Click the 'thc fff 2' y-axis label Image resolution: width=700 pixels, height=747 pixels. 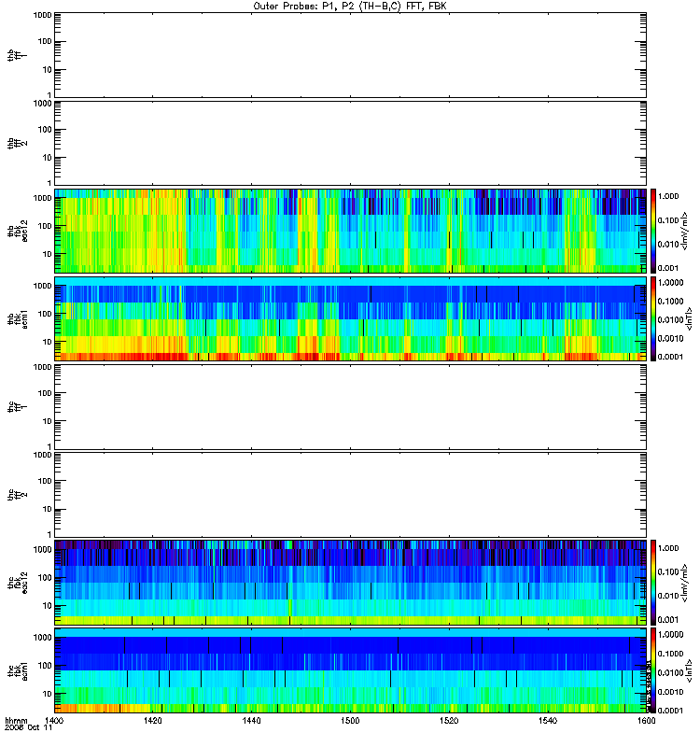(x=18, y=495)
